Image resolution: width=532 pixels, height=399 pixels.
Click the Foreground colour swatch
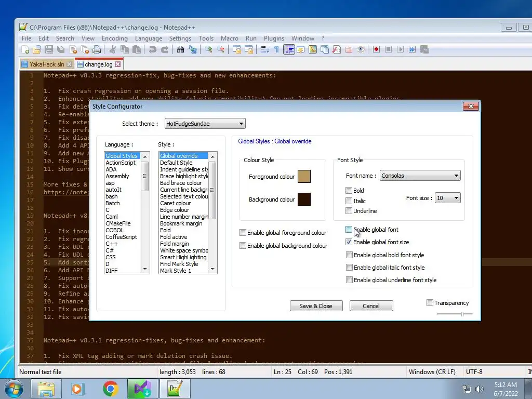click(x=304, y=177)
